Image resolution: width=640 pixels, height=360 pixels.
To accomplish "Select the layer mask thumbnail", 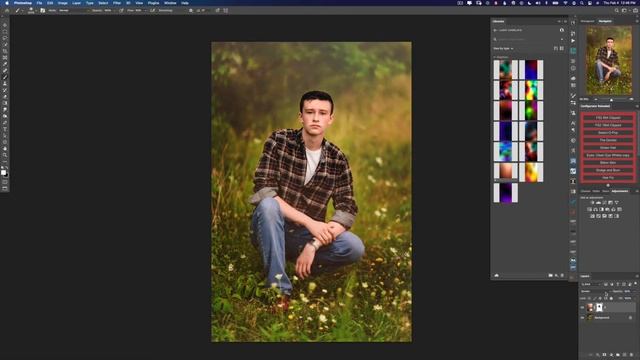I will tap(599, 307).
